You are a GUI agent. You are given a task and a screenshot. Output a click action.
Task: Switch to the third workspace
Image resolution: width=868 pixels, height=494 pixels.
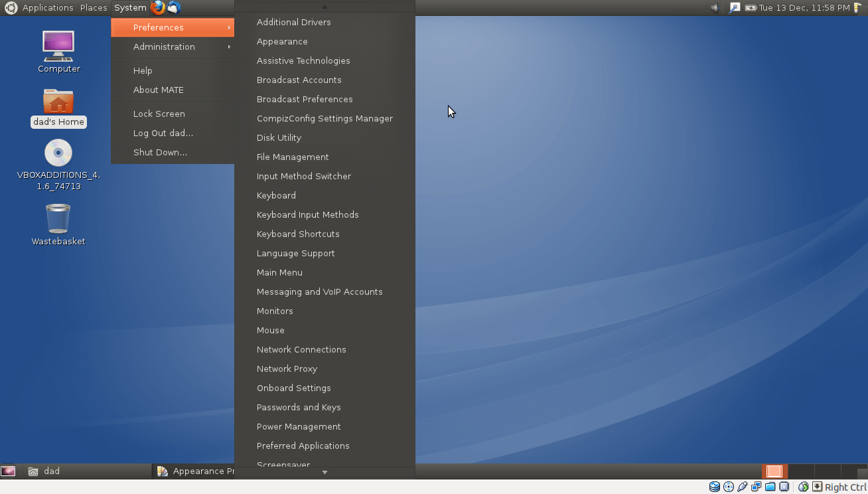tap(827, 471)
